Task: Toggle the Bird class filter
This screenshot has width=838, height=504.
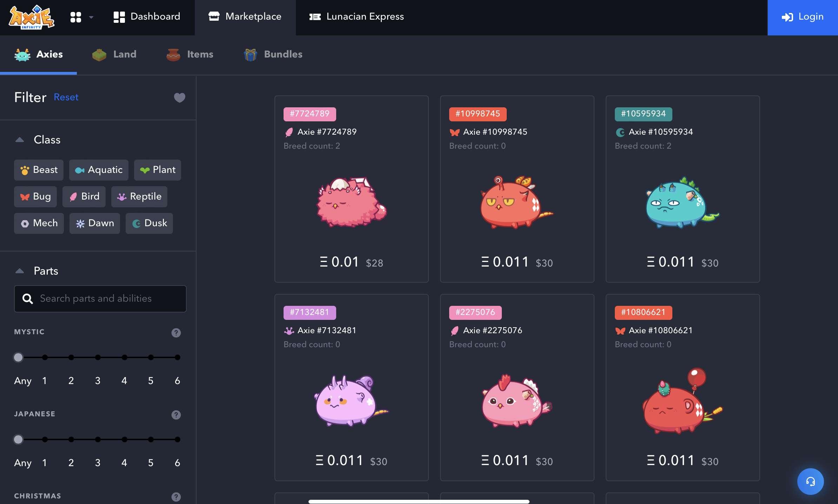Action: click(x=84, y=197)
